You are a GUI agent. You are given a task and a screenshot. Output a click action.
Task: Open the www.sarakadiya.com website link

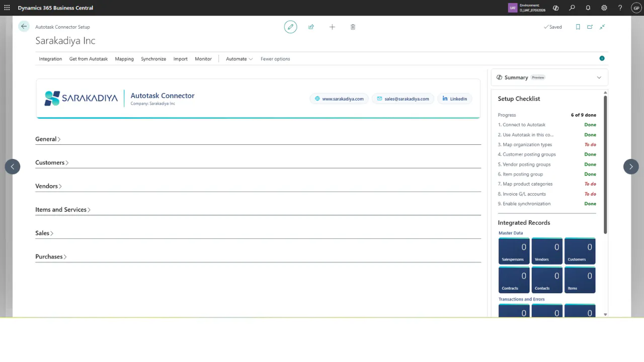click(x=339, y=99)
